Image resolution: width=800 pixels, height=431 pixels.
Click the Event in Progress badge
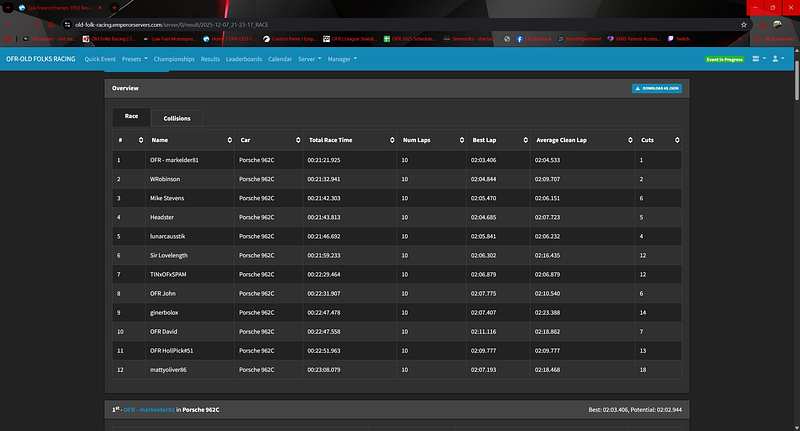click(724, 59)
